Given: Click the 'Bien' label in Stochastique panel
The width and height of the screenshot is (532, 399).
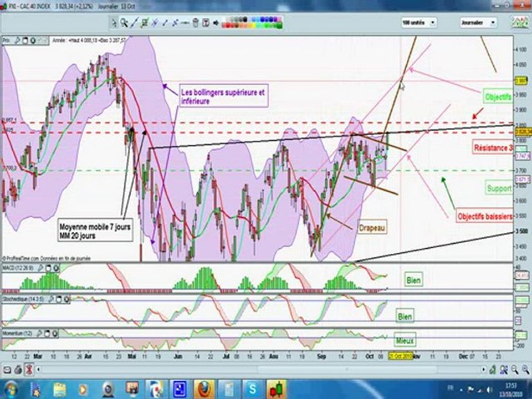Looking at the screenshot, I should pyautogui.click(x=405, y=316).
